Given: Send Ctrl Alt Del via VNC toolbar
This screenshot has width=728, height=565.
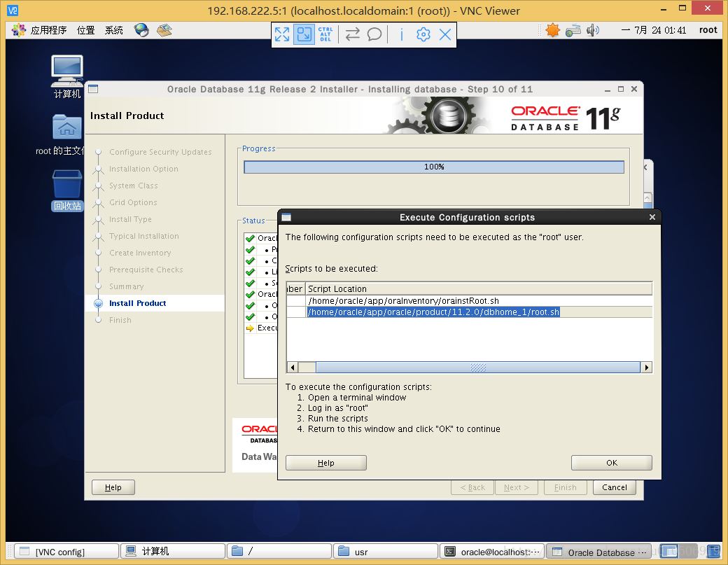Looking at the screenshot, I should [325, 34].
